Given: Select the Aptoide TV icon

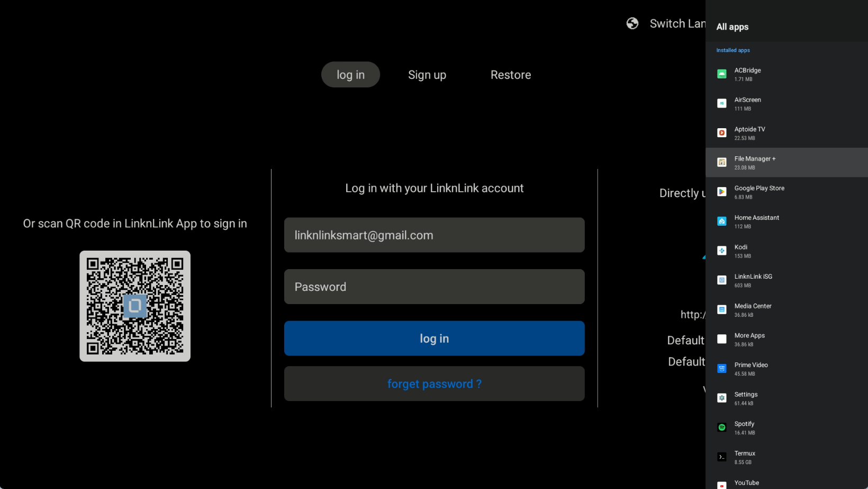Looking at the screenshot, I should tap(721, 133).
